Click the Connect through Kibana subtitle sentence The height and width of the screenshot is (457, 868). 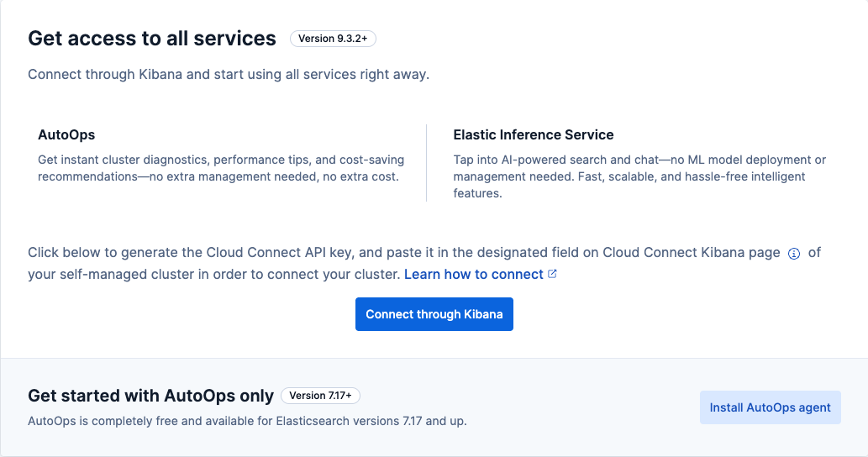(229, 74)
